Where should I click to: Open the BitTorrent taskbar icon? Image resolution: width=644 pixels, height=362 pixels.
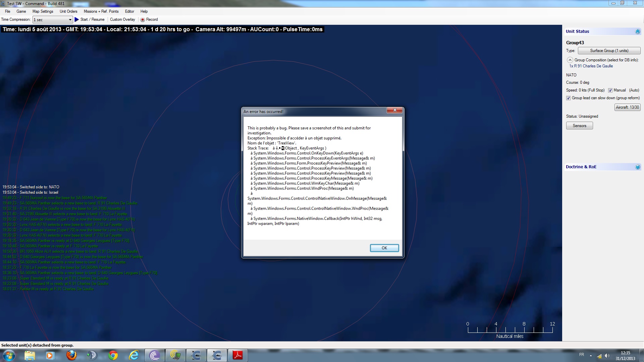click(155, 355)
